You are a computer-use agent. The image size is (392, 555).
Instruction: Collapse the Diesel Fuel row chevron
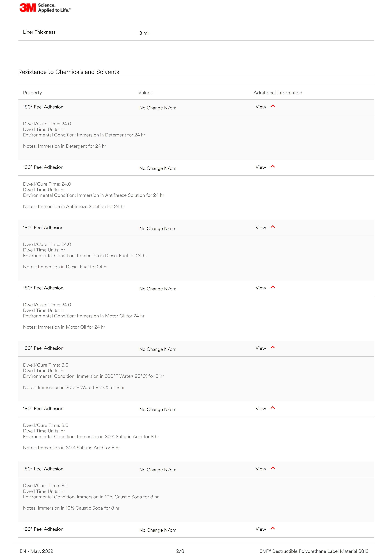(x=273, y=227)
